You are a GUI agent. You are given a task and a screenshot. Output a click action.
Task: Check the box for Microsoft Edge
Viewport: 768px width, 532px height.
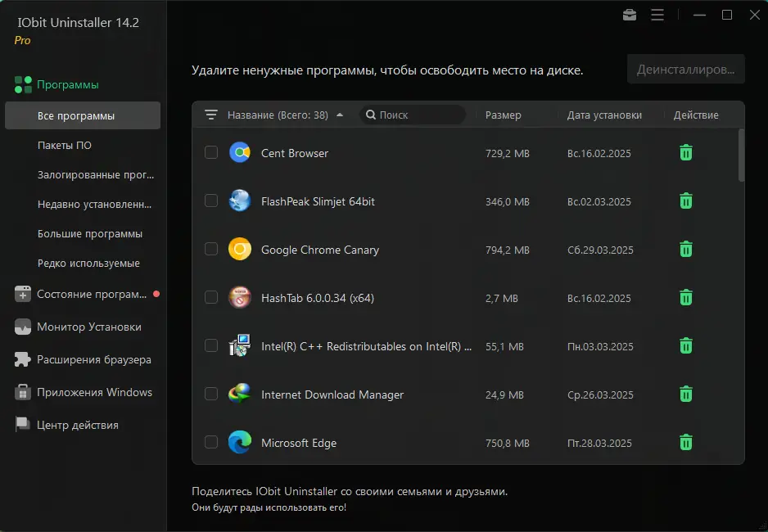(211, 443)
